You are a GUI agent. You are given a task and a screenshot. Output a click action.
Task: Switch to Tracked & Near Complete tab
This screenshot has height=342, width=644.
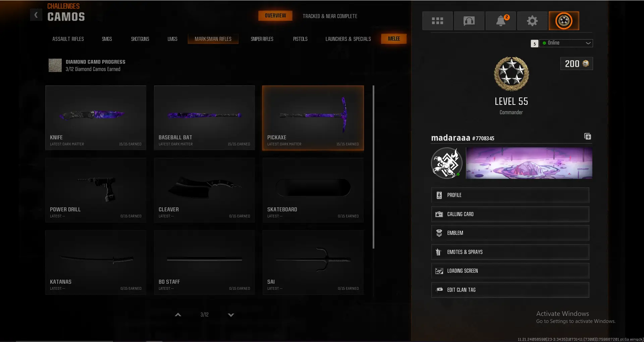click(x=330, y=16)
